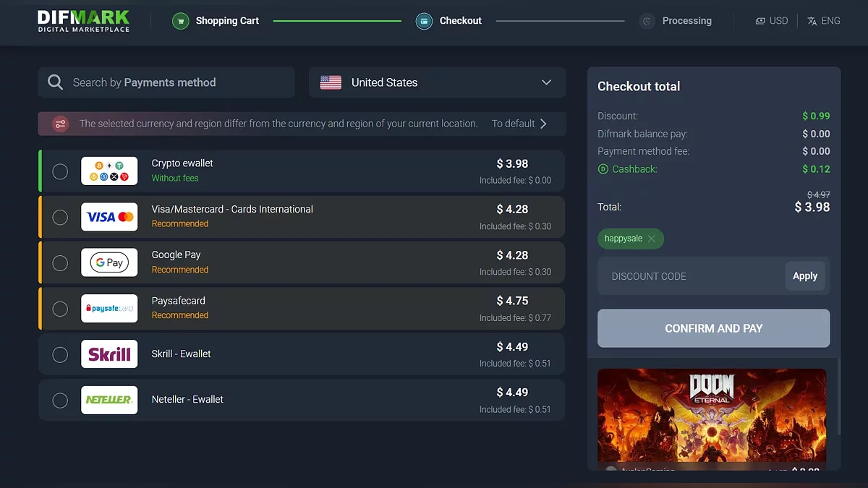868x488 pixels.
Task: Open the United States country dropdown
Action: [x=437, y=82]
